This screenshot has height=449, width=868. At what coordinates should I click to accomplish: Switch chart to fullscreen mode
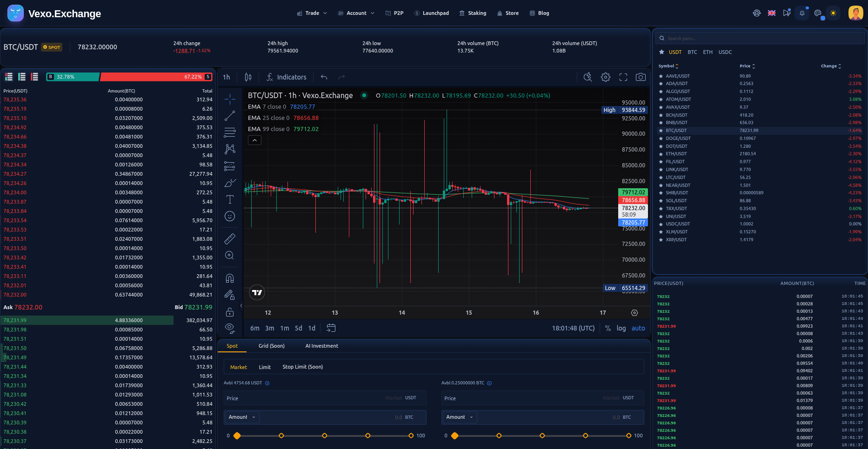[623, 77]
